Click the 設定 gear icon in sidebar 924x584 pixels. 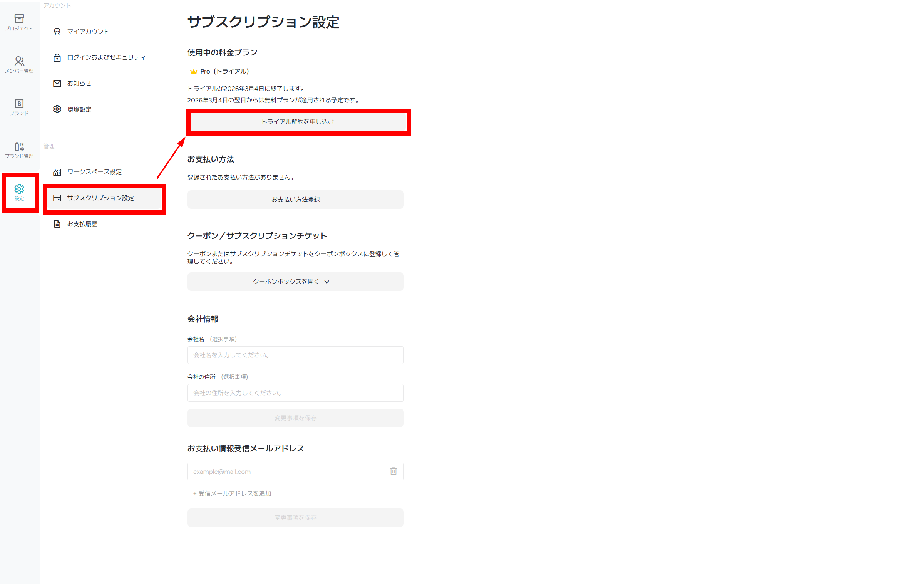[x=19, y=189]
